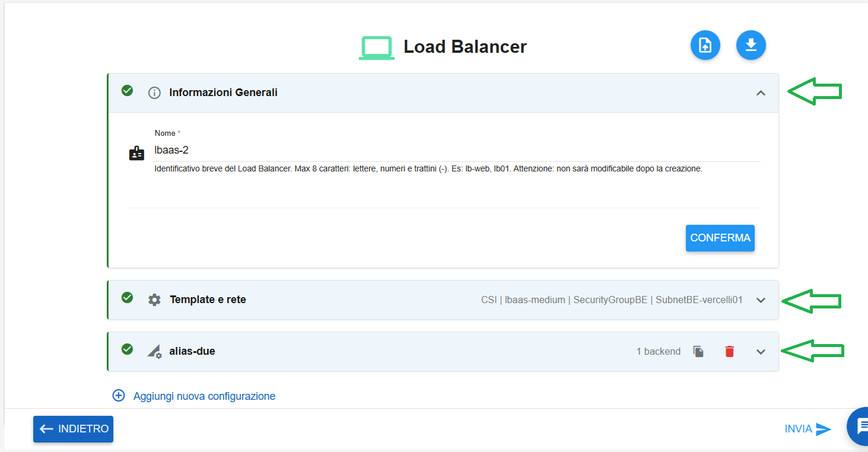
Task: Expand the Template e rete section
Action: click(x=761, y=300)
